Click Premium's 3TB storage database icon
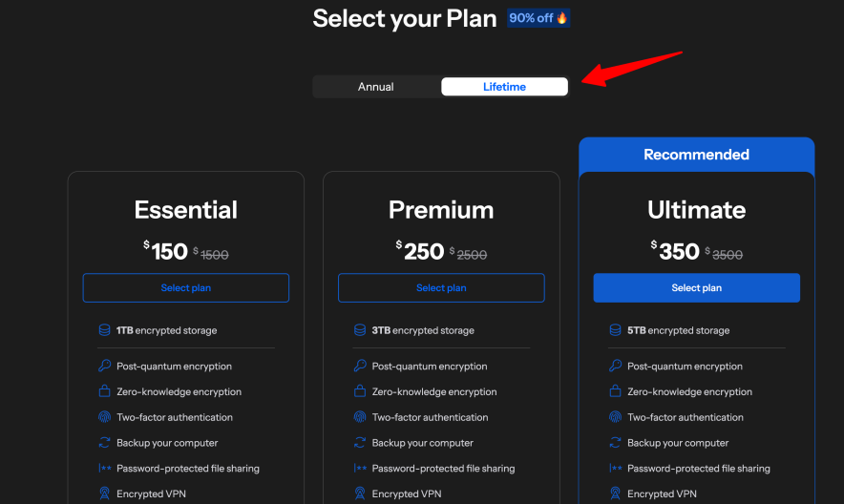The width and height of the screenshot is (844, 504). (360, 330)
